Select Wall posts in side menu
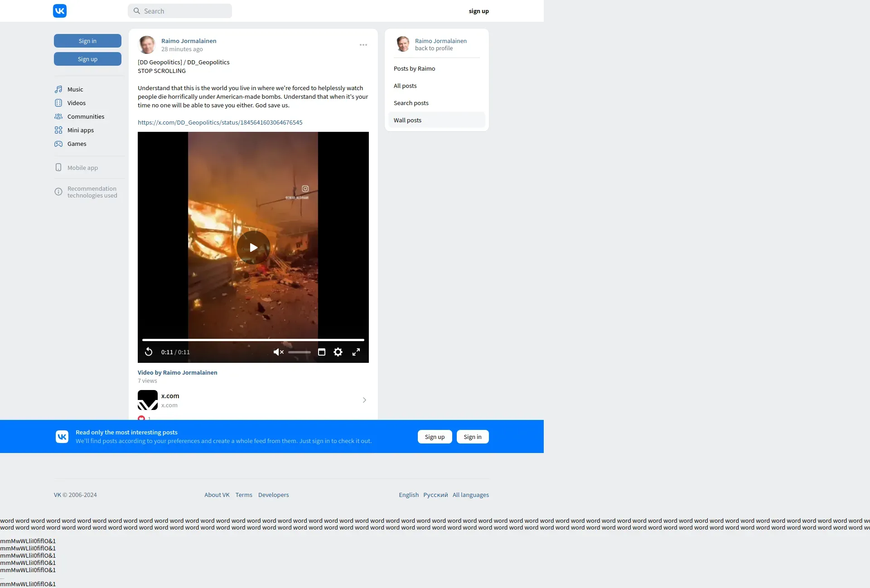Image resolution: width=870 pixels, height=588 pixels. [x=407, y=120]
